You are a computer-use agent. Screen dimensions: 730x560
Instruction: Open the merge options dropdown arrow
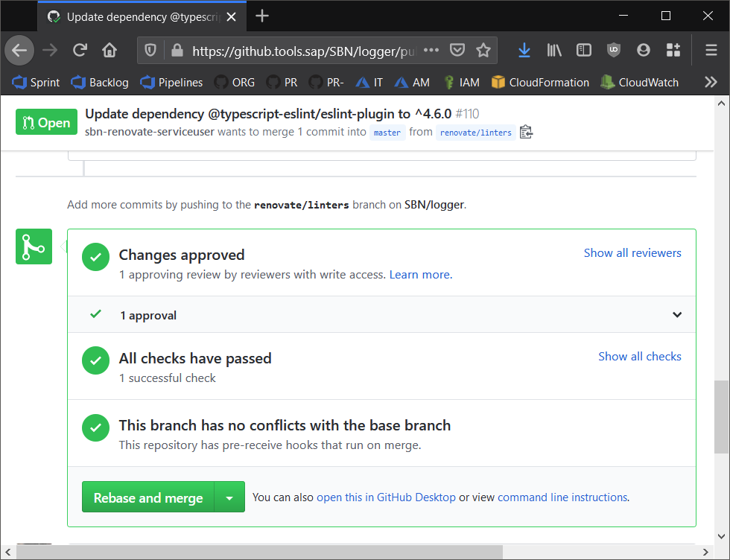[x=229, y=497]
